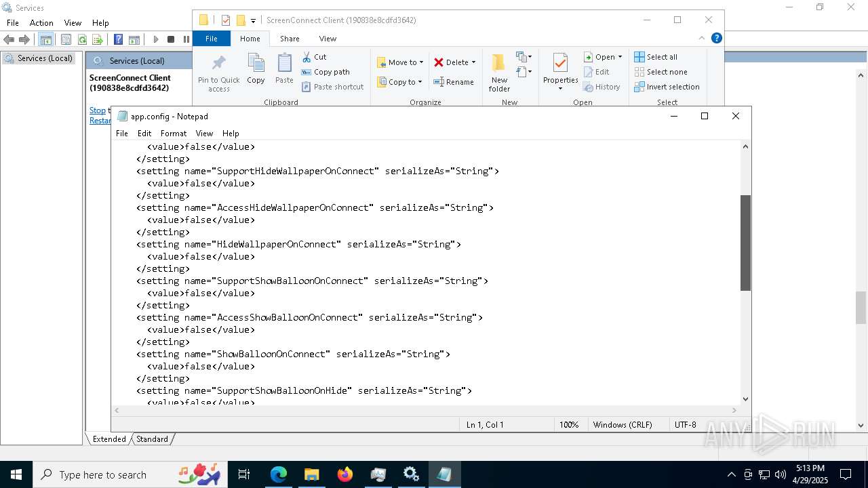This screenshot has width=868, height=488.
Task: Click the Notepad vertical scrollbar thumb
Action: coord(745,243)
